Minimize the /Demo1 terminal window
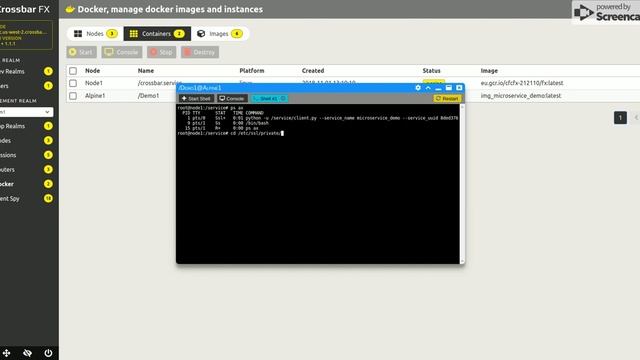This screenshot has height=360, width=640. (438, 88)
